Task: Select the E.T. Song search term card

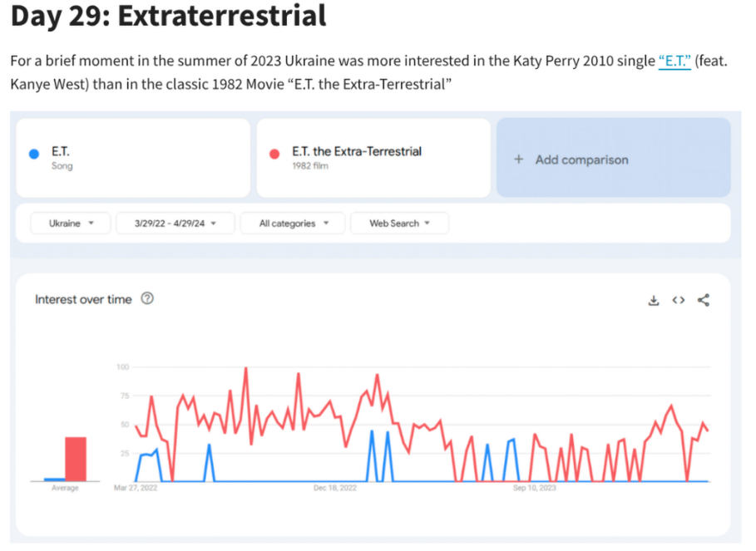Action: point(133,158)
